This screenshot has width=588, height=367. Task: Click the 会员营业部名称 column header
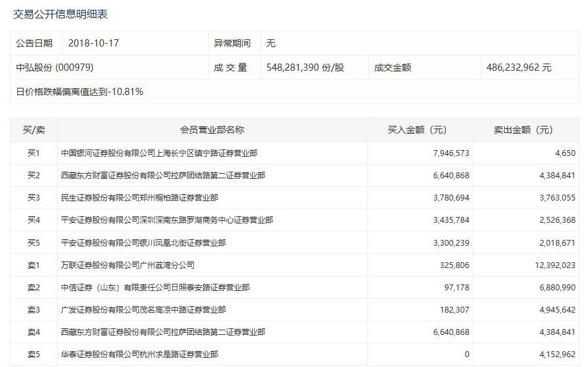click(211, 130)
